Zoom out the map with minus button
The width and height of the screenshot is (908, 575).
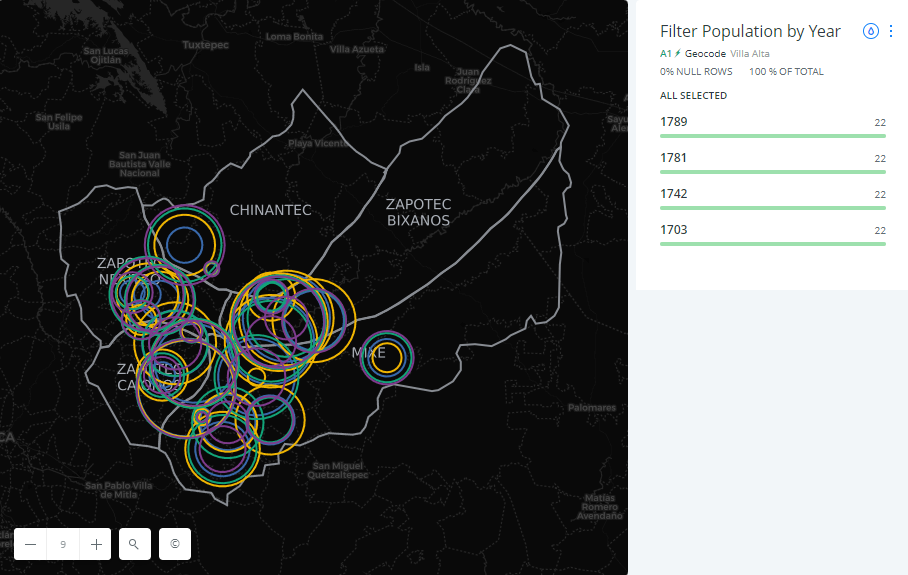pyautogui.click(x=31, y=544)
